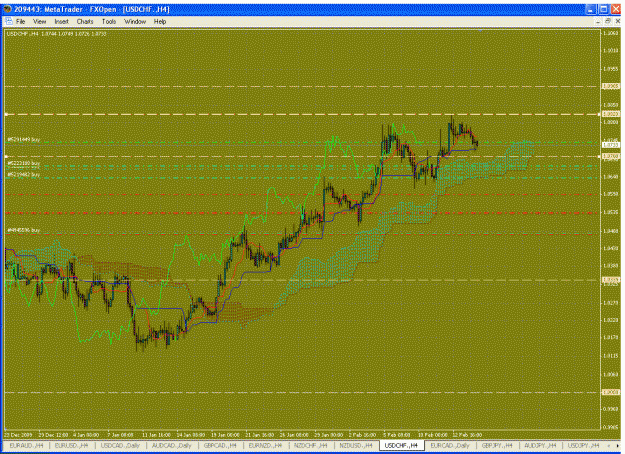The width and height of the screenshot is (625, 454).
Task: Click the bottom dashed line price tag on scale
Action: [611, 392]
